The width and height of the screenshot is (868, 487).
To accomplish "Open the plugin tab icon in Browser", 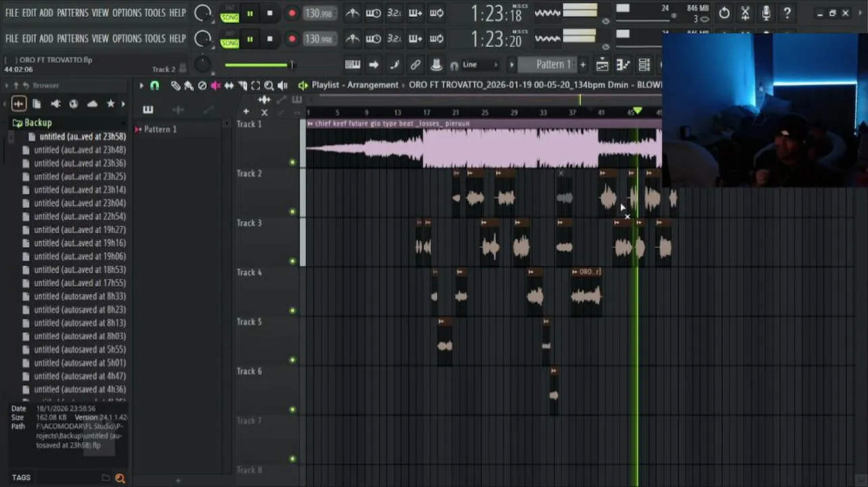I will coord(55,103).
